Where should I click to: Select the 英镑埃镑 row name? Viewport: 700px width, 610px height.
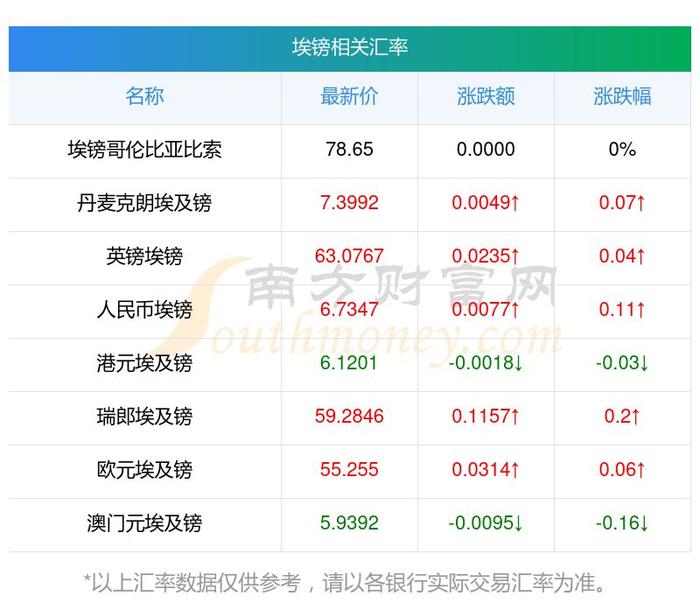click(x=144, y=256)
